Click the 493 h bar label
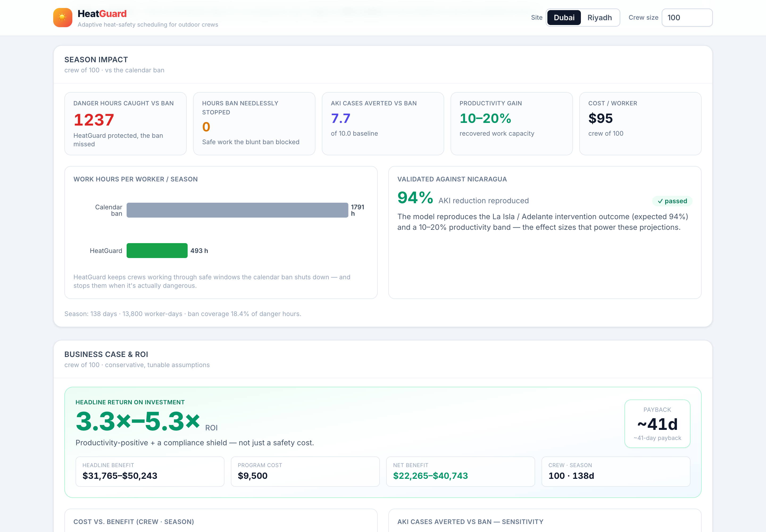Image resolution: width=766 pixels, height=532 pixels. pos(199,251)
